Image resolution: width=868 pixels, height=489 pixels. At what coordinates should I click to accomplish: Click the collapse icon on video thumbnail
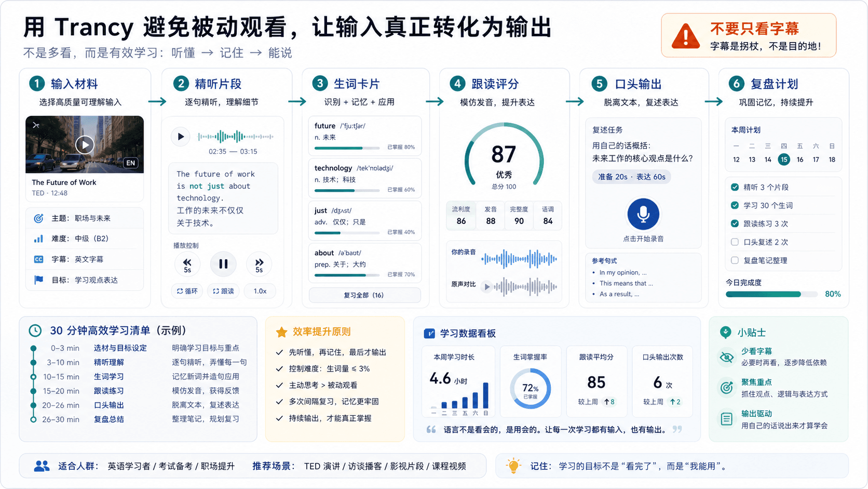(36, 125)
